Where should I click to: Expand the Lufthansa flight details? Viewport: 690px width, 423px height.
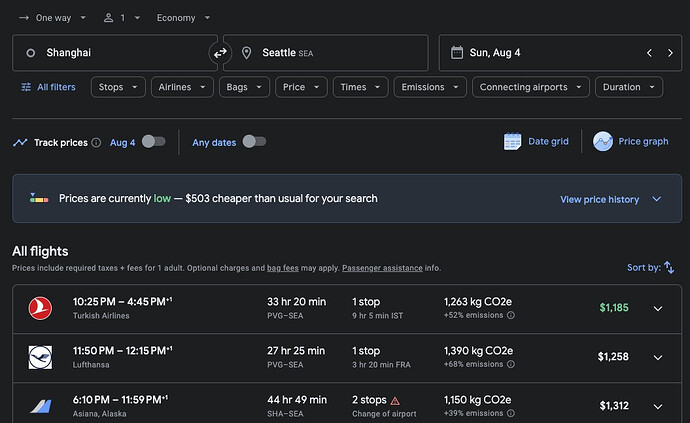tap(657, 357)
